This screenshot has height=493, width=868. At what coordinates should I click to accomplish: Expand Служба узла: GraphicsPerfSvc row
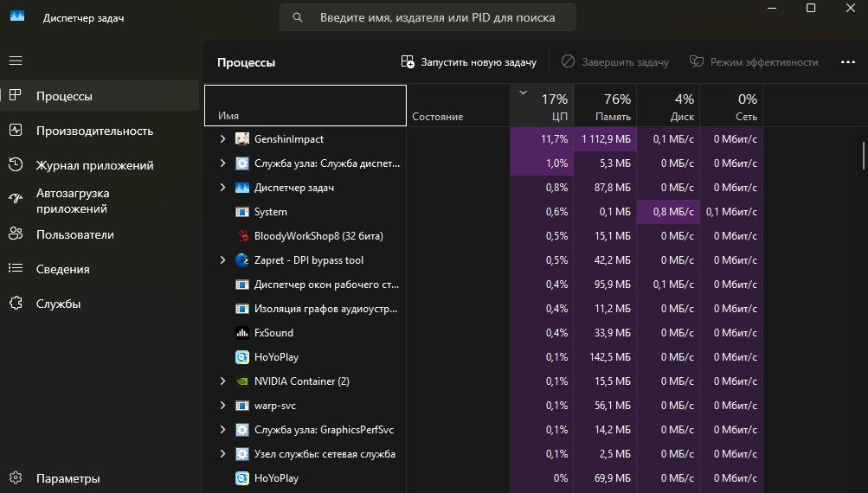222,429
